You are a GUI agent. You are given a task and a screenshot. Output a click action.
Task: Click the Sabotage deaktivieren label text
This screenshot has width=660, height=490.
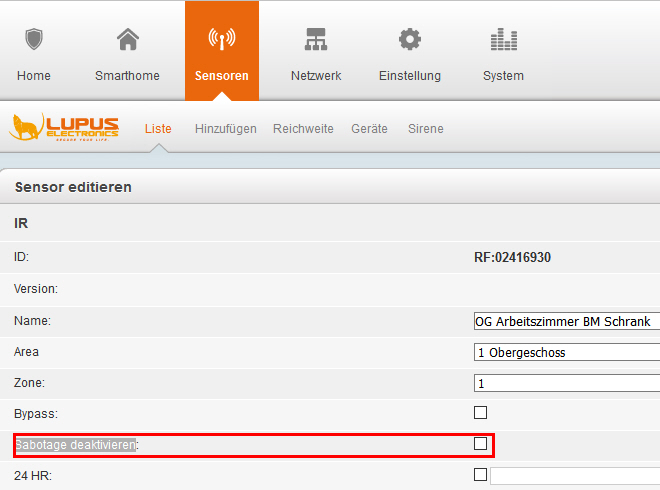point(76,444)
